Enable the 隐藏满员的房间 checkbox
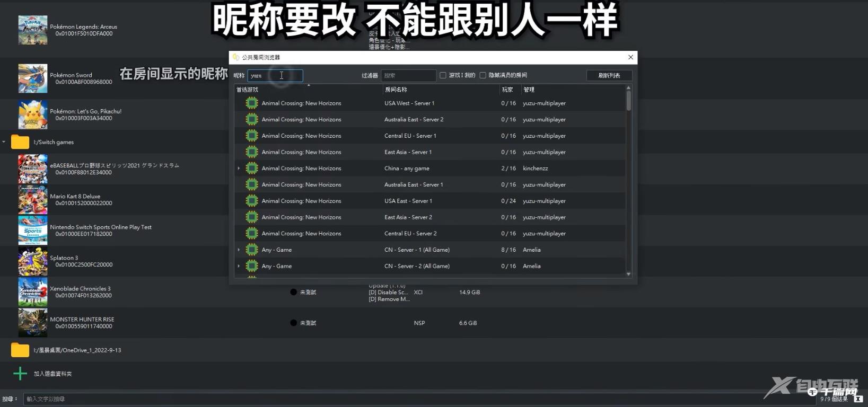Image resolution: width=868 pixels, height=407 pixels. pos(483,75)
